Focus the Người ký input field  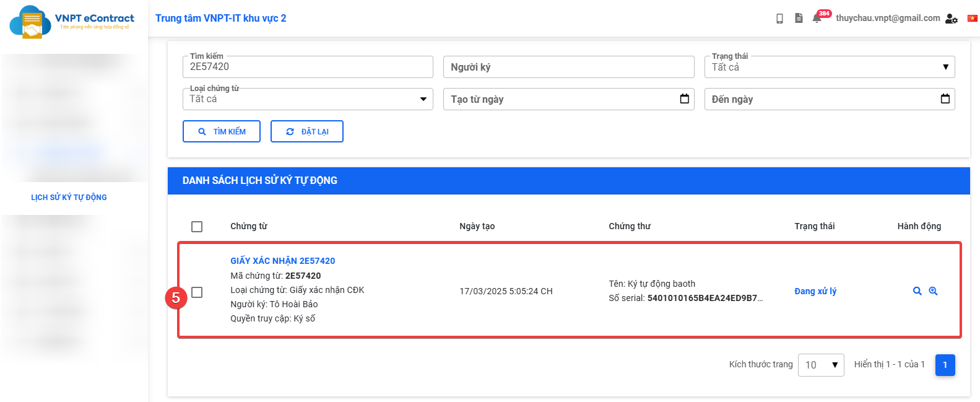569,67
